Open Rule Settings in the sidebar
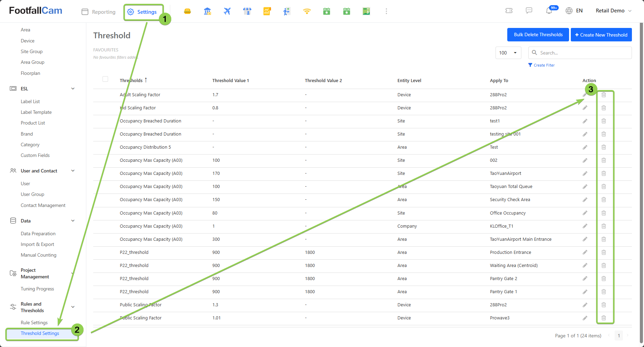This screenshot has width=644, height=347. point(34,323)
